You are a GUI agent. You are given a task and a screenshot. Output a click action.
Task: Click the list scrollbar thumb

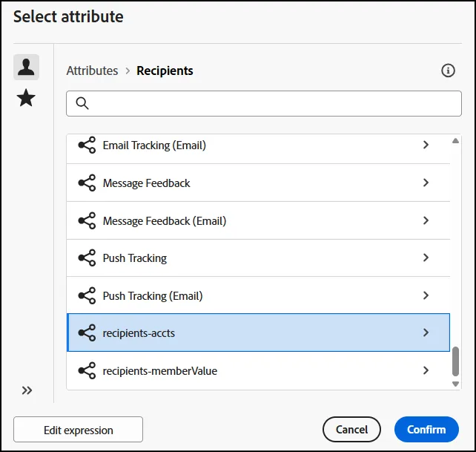[455, 361]
